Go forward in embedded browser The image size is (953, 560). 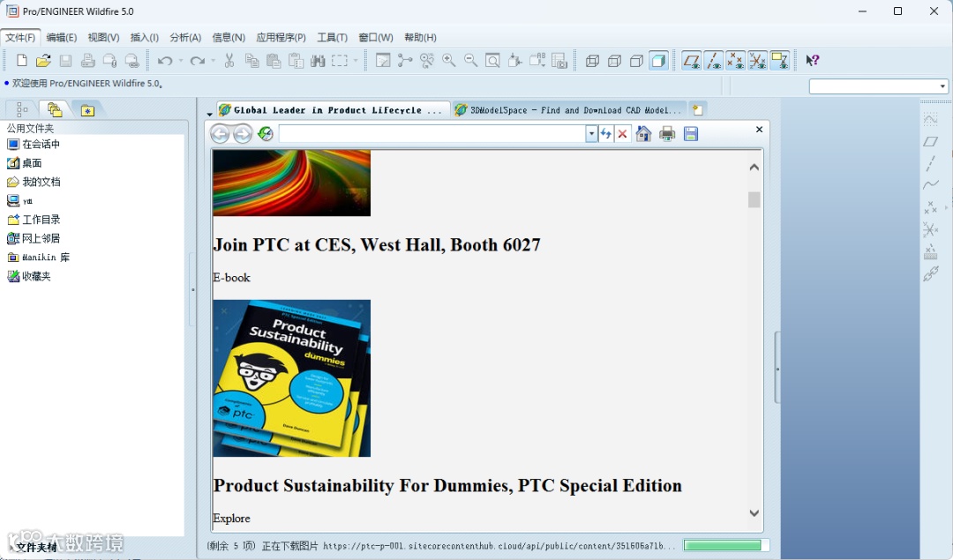pyautogui.click(x=243, y=134)
